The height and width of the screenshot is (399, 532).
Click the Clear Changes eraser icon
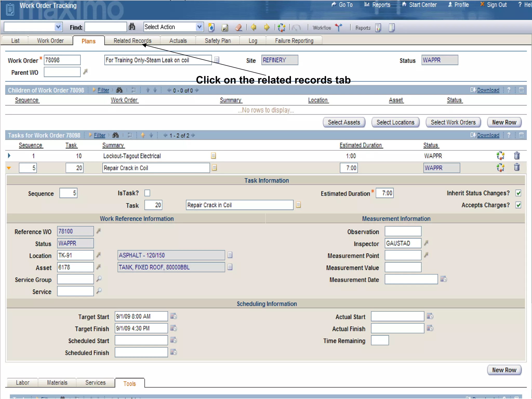click(238, 27)
